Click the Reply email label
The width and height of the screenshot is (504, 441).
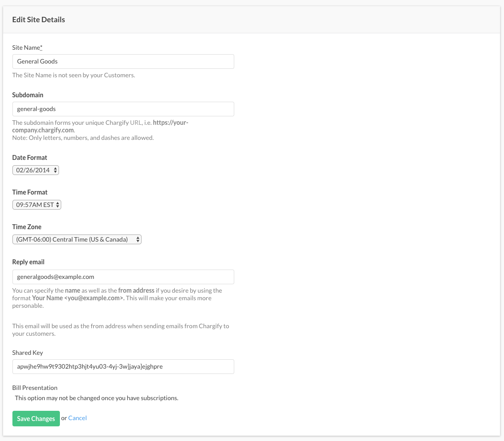coord(28,262)
